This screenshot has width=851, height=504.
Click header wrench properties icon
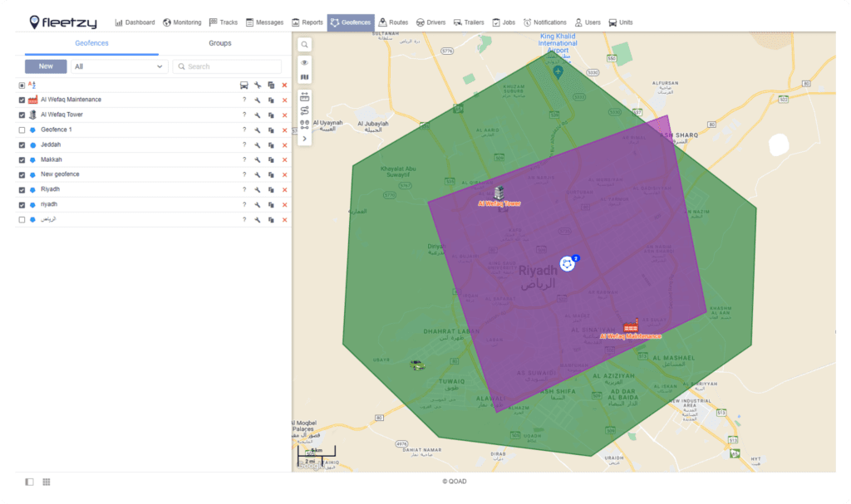(258, 86)
